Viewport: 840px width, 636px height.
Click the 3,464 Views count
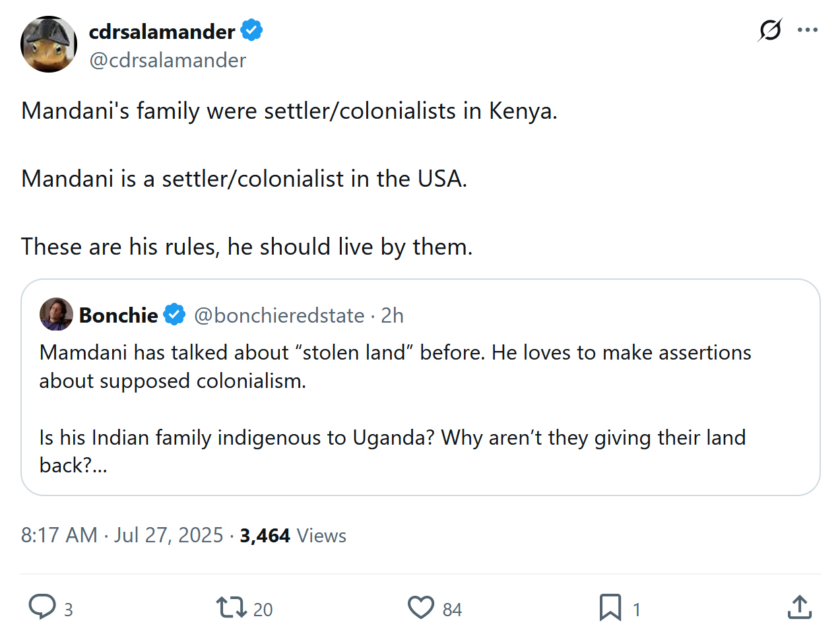[x=292, y=535]
